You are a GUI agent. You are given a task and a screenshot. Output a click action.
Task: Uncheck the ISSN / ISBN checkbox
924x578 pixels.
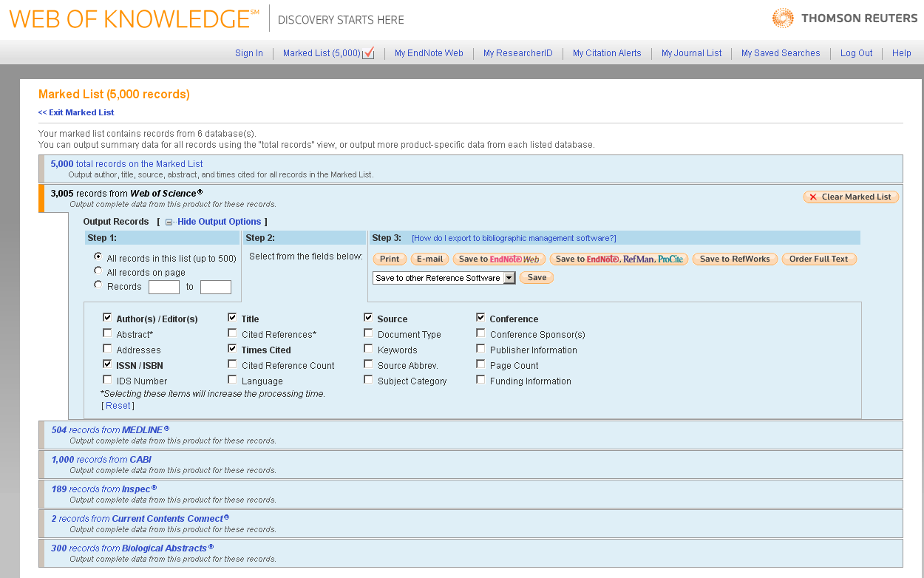coord(107,364)
